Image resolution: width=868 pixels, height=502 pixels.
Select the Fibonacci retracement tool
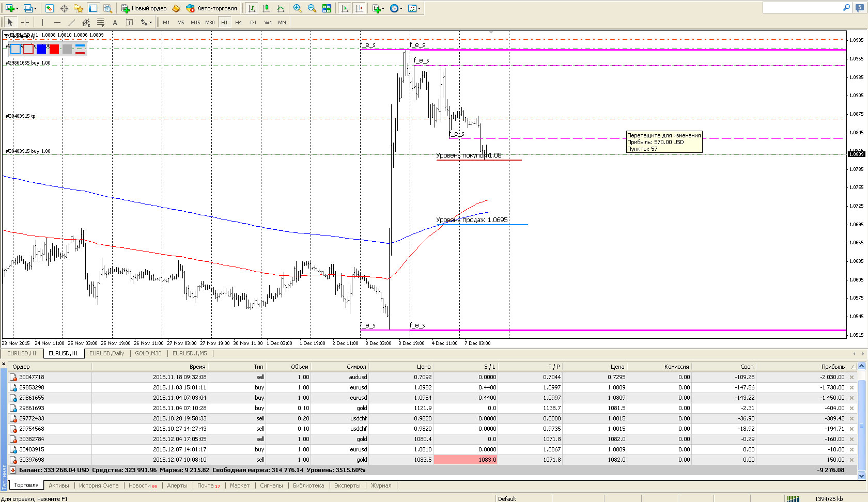click(x=101, y=22)
